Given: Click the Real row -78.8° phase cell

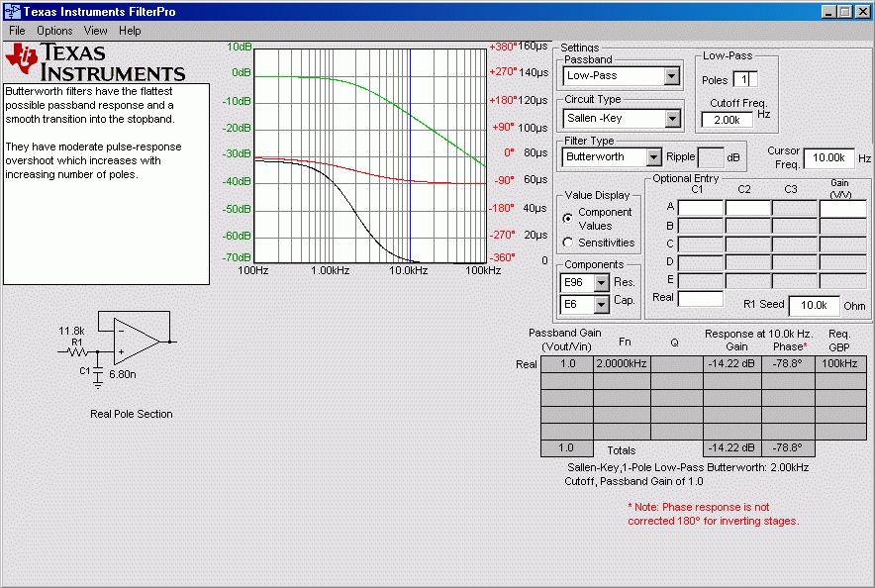Looking at the screenshot, I should (788, 363).
